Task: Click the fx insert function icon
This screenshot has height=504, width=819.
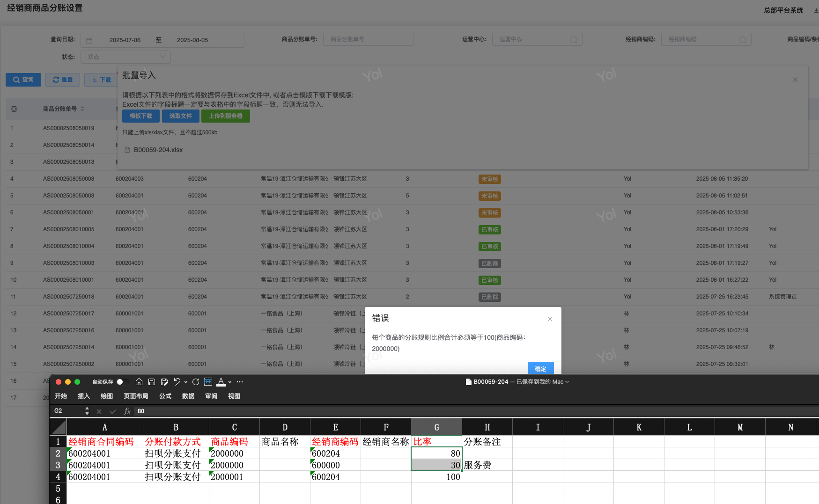Action: [x=127, y=411]
